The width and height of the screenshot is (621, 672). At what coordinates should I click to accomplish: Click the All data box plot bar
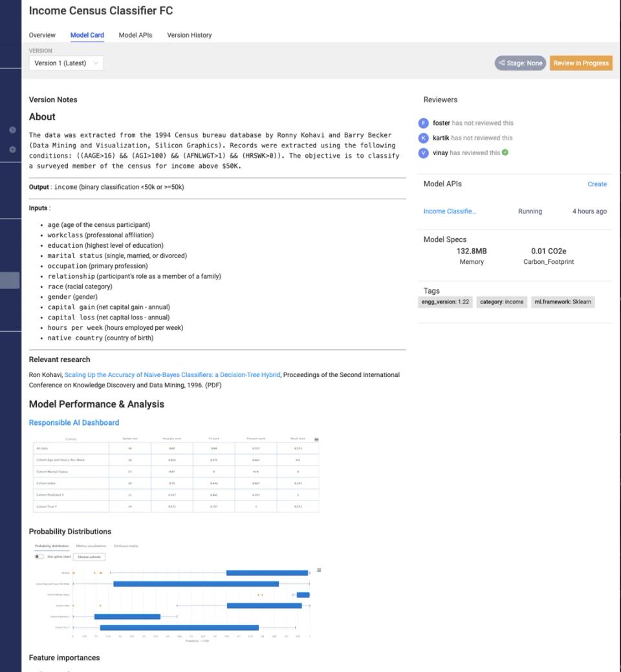(267, 573)
